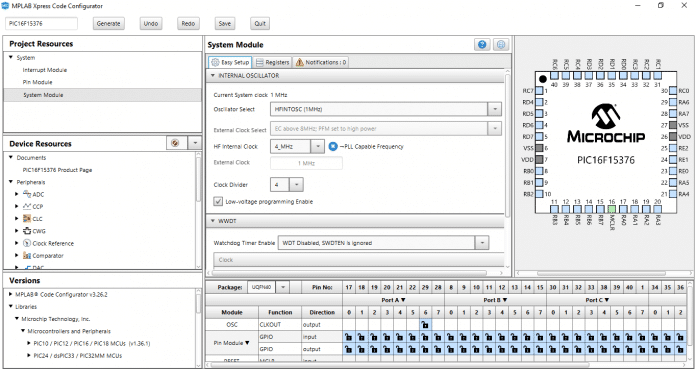Expand the ADC tree node
The width and height of the screenshot is (696, 370).
click(17, 194)
